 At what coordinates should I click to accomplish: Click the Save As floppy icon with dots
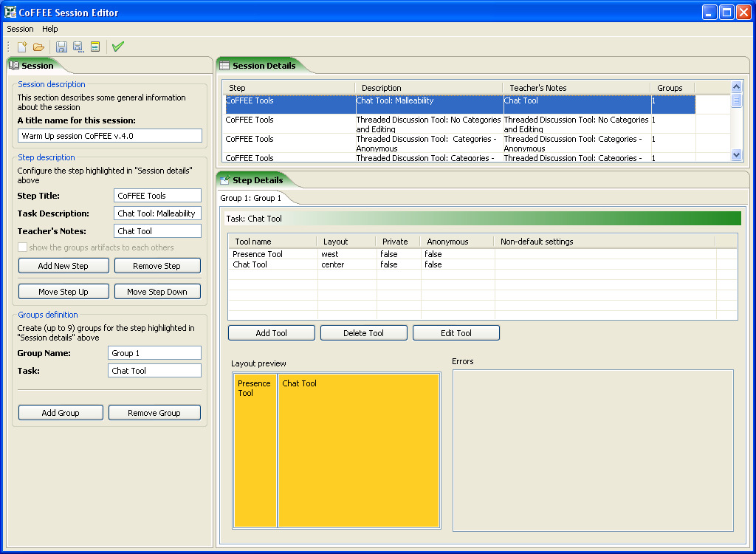tap(78, 47)
